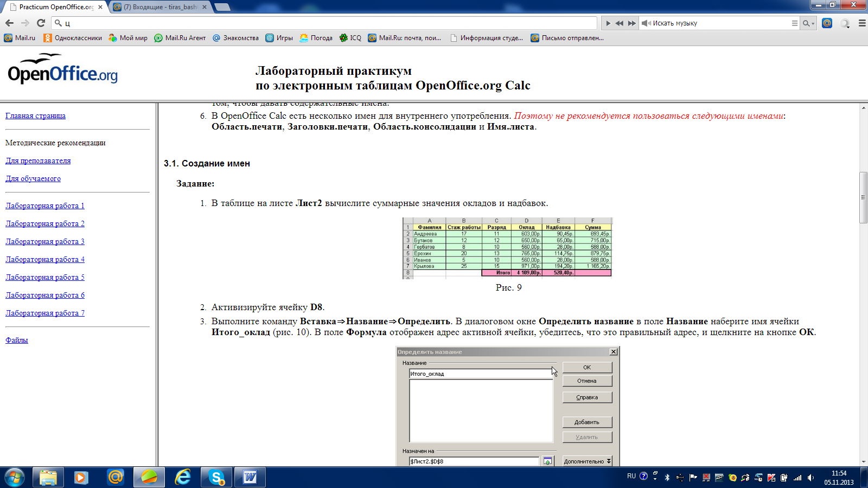Open Windows Explorer from the taskbar
Viewport: 868px width, 488px height.
48,478
